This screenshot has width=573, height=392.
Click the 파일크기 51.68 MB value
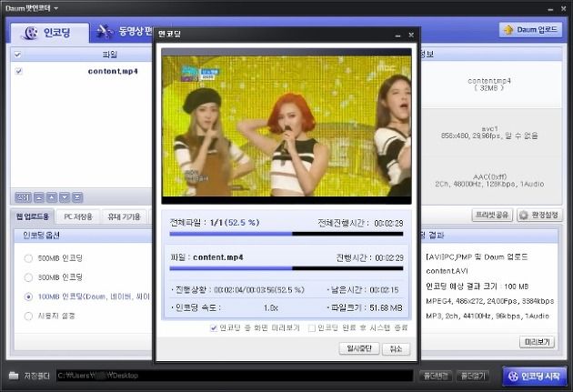386,308
